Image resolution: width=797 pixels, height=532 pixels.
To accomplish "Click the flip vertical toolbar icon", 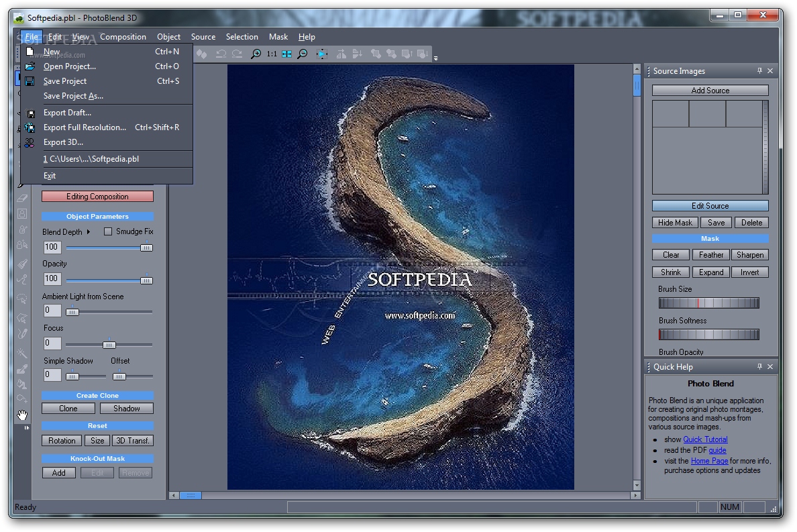I will click(x=358, y=54).
